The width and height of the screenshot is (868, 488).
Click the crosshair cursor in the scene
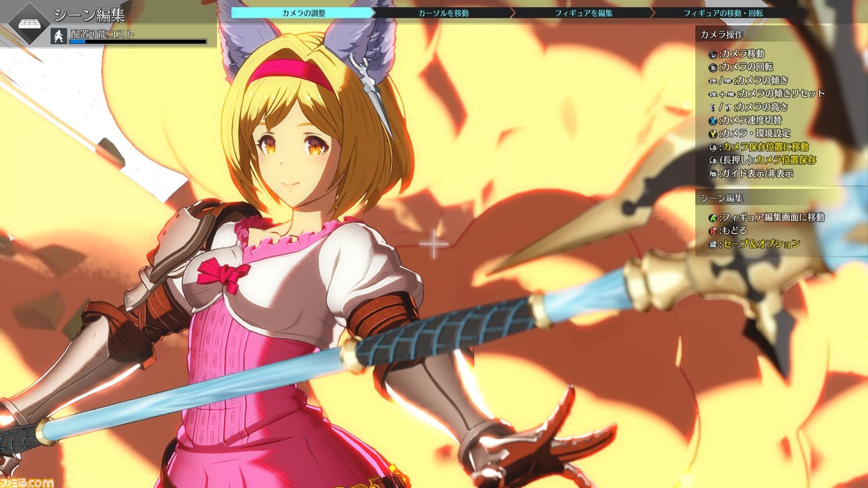pyautogui.click(x=433, y=245)
